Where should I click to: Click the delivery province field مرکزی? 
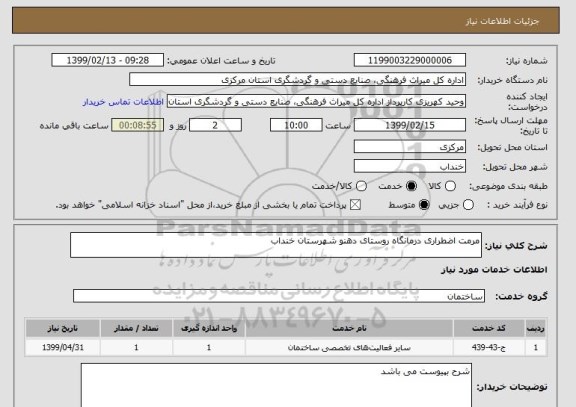(x=410, y=147)
